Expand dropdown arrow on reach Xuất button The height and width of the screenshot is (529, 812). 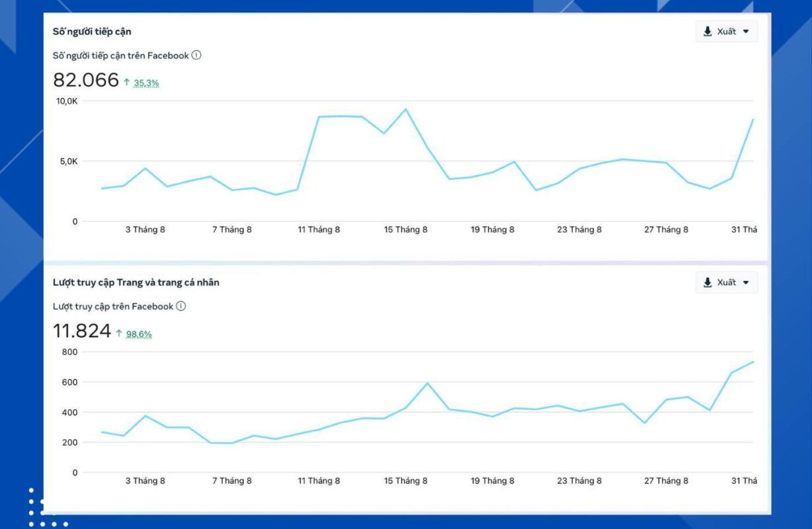(x=746, y=31)
